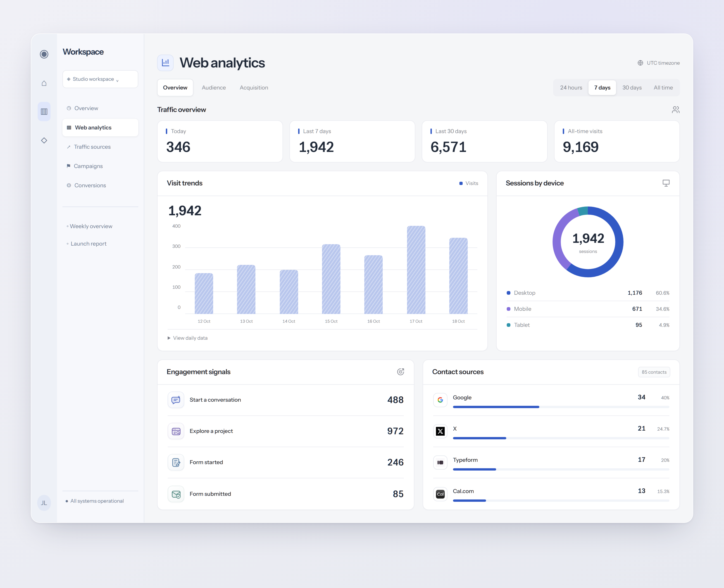Screen dimensions: 724x588
Task: Open Overview in the sidebar
Action: click(100, 108)
